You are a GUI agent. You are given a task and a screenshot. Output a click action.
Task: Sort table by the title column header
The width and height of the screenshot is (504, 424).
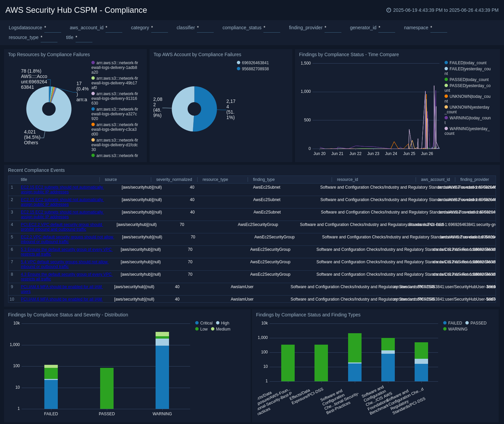pyautogui.click(x=24, y=180)
